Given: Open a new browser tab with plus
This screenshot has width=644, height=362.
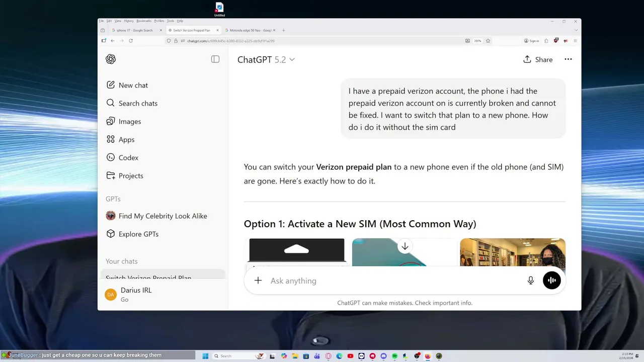Looking at the screenshot, I should [283, 30].
